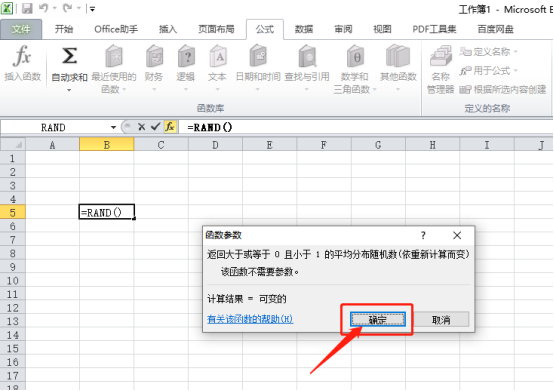The height and width of the screenshot is (391, 554).
Task: Select row 5 header
Action: coord(13,213)
